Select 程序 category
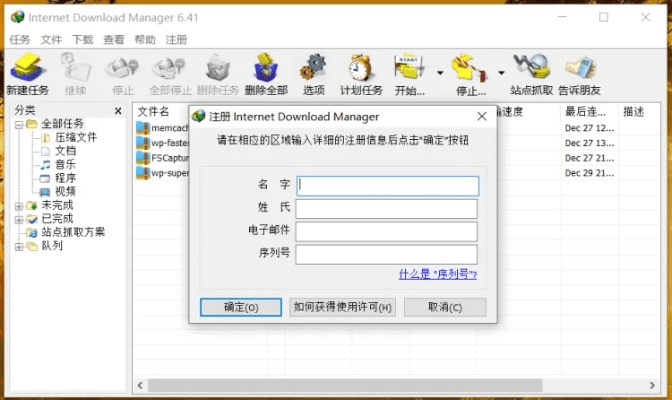This screenshot has width=672, height=400. point(65,178)
